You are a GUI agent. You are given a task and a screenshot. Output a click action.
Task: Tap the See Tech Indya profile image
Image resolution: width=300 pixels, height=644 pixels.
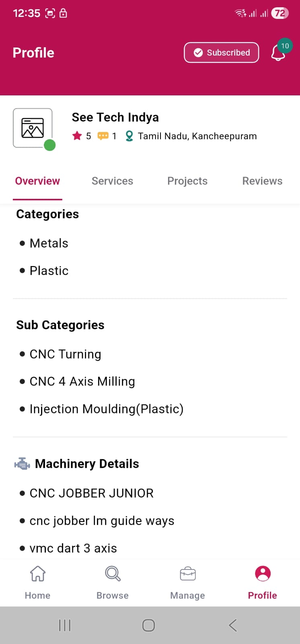tap(33, 128)
